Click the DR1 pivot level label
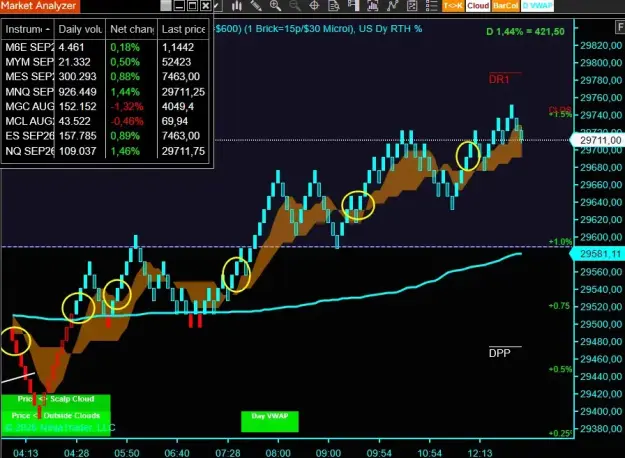 (x=499, y=79)
